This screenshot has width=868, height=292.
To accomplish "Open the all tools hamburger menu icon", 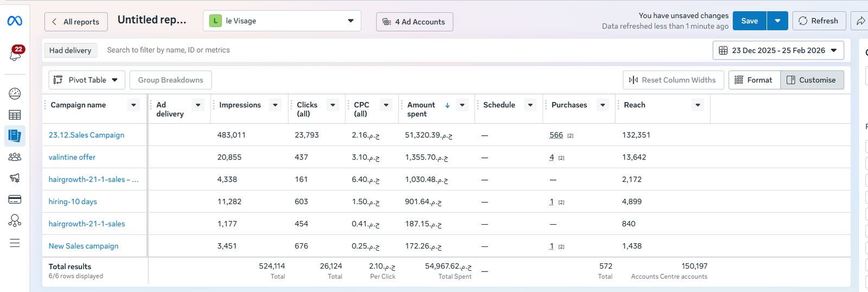I will click(x=15, y=243).
